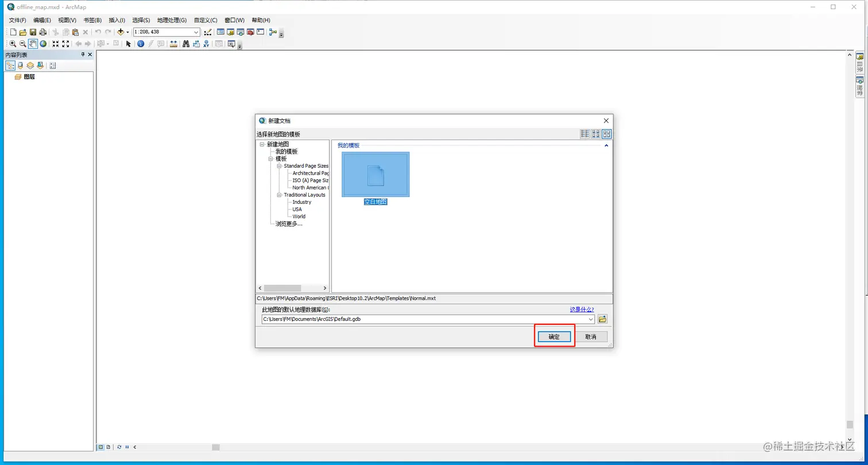Collapse the Standard Page Sizes node
Screen dimensions: 868x465
coord(280,166)
